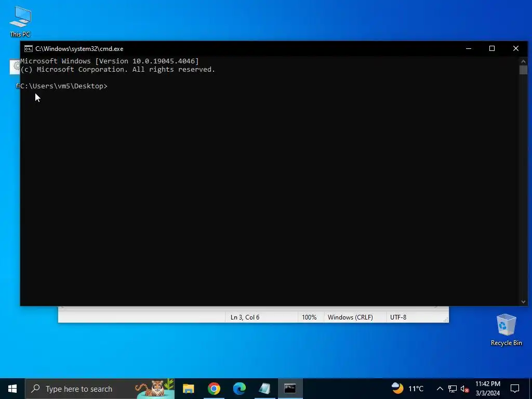Viewport: 532px width, 399px height.
Task: Open the notification center icon
Action: tap(515, 389)
